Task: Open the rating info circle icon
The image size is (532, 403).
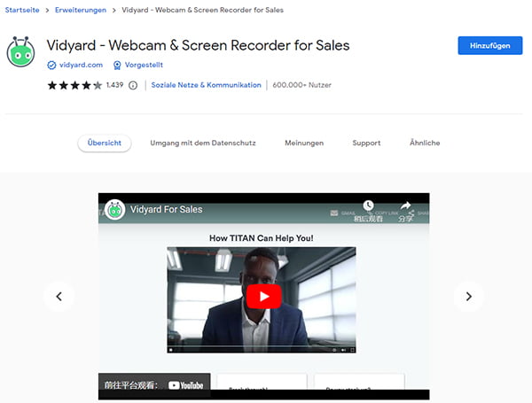Action: (133, 85)
